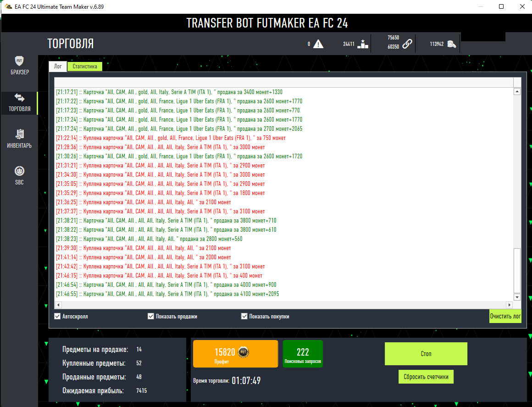
Task: Select the log line at 21:35:29
Action: 160,193
